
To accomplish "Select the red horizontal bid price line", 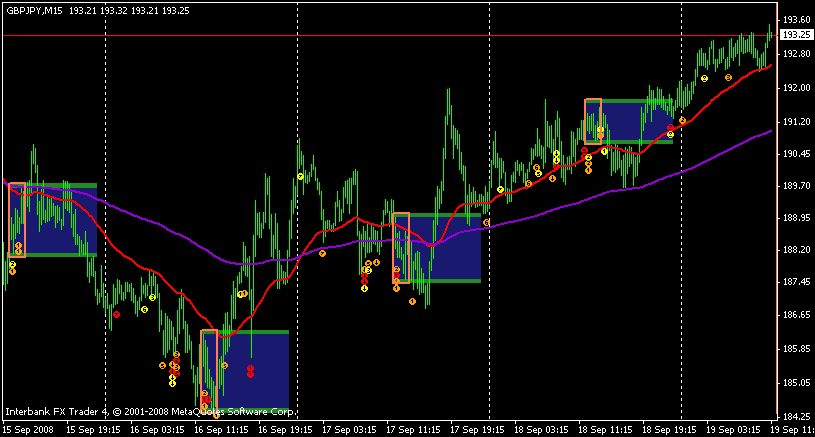I will [390, 35].
